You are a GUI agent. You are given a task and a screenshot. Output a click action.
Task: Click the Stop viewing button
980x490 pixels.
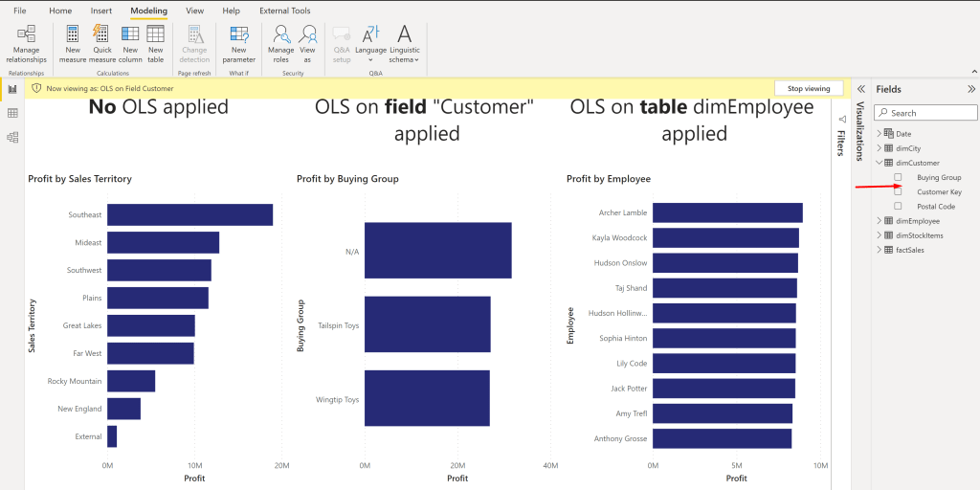(808, 88)
